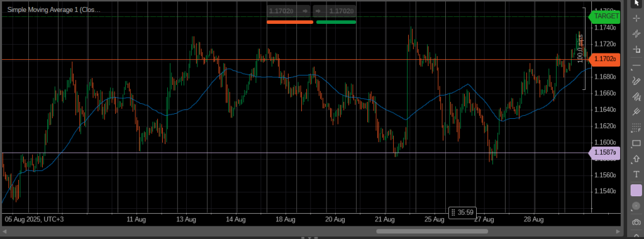Click the green bar under the prices
The height and width of the screenshot is (239, 644).
tap(336, 22)
